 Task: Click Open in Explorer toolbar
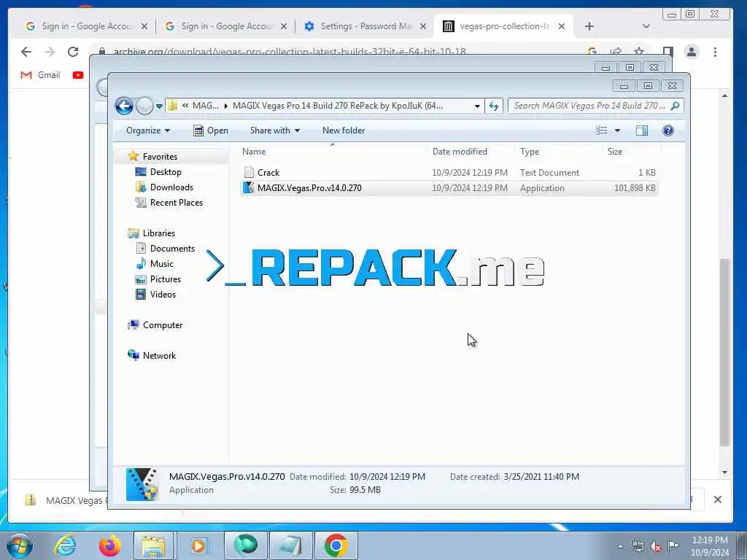click(x=211, y=131)
